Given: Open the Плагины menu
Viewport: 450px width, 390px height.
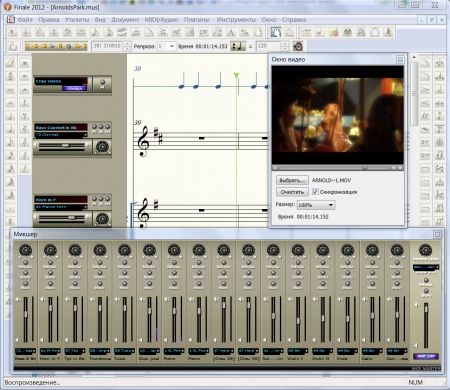Looking at the screenshot, I should point(197,20).
